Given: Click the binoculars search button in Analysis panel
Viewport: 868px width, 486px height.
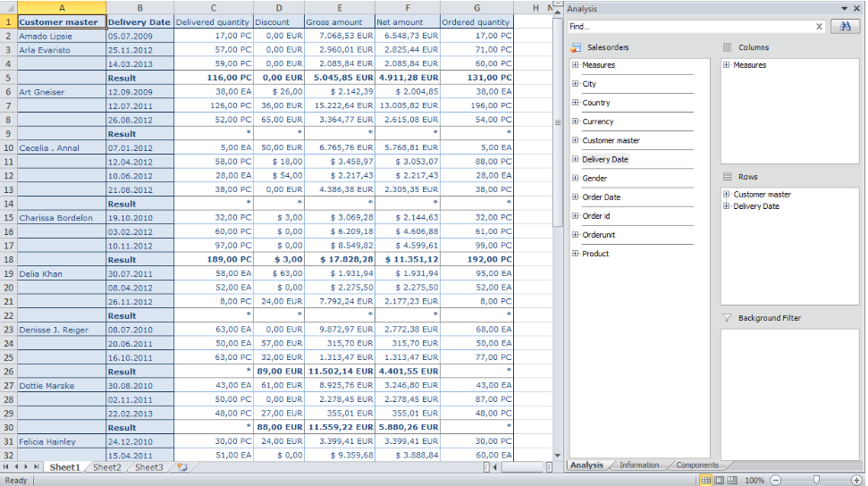Looking at the screenshot, I should 845,27.
